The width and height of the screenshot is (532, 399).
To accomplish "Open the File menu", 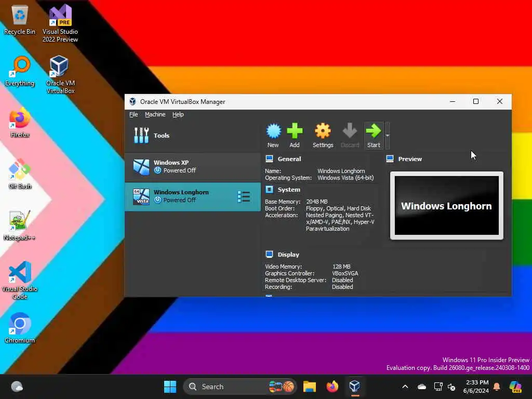I will tap(134, 114).
